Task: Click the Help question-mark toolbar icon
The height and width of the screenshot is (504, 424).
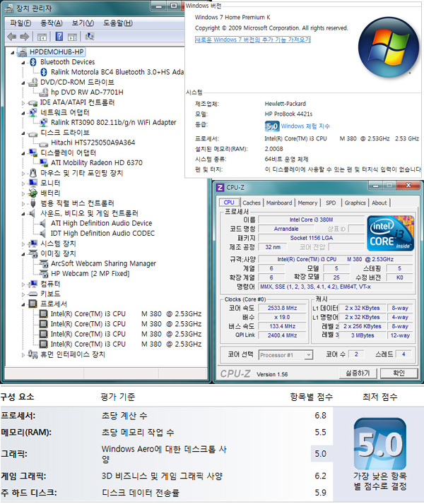Action: 59,36
